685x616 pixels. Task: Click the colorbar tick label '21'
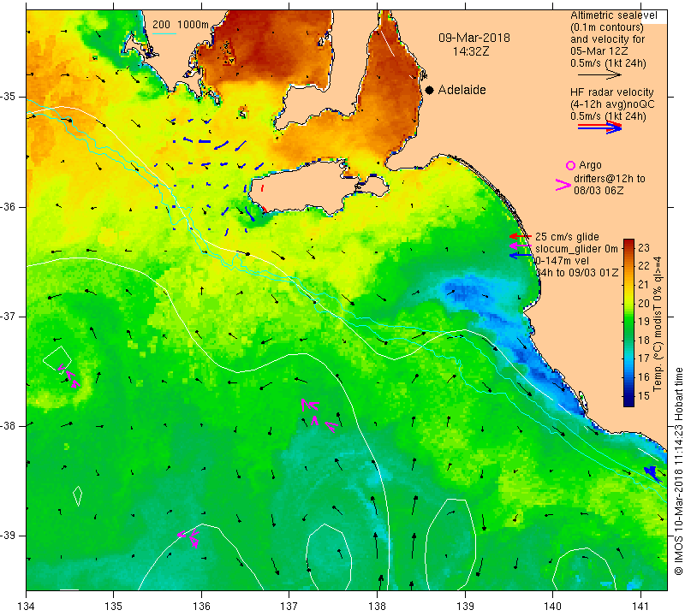(x=644, y=285)
